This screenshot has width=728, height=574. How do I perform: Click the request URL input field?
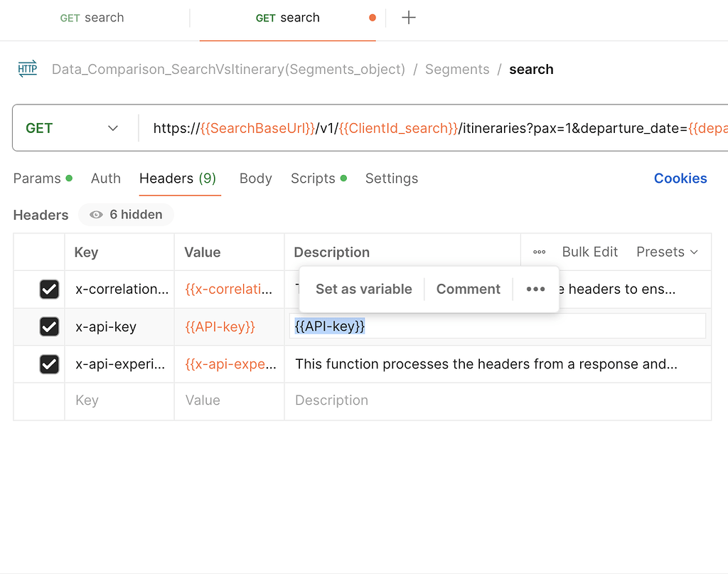tap(427, 128)
